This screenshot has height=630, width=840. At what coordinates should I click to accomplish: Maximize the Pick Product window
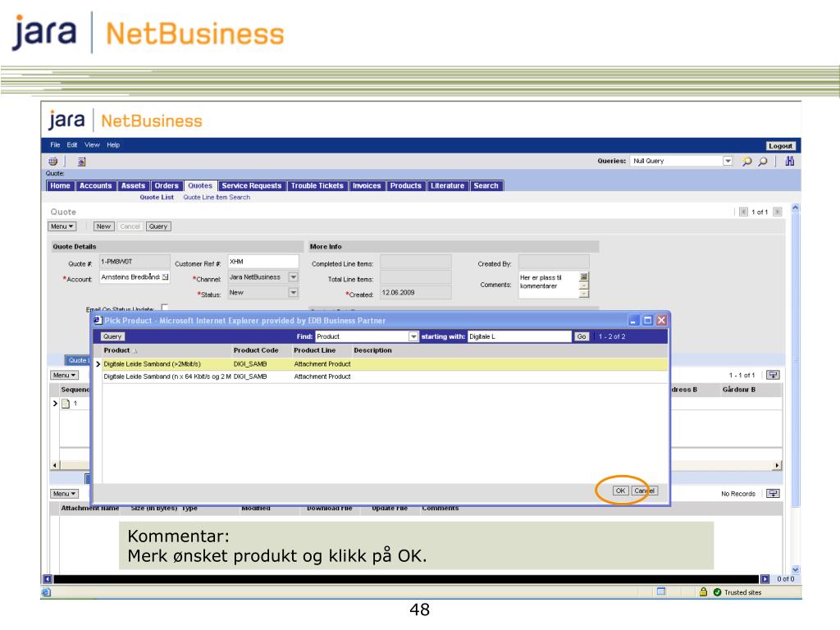(648, 321)
